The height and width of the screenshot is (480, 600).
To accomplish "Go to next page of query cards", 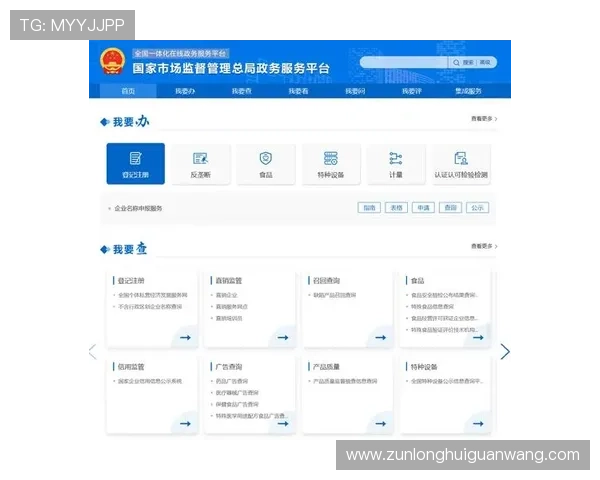I will click(505, 351).
